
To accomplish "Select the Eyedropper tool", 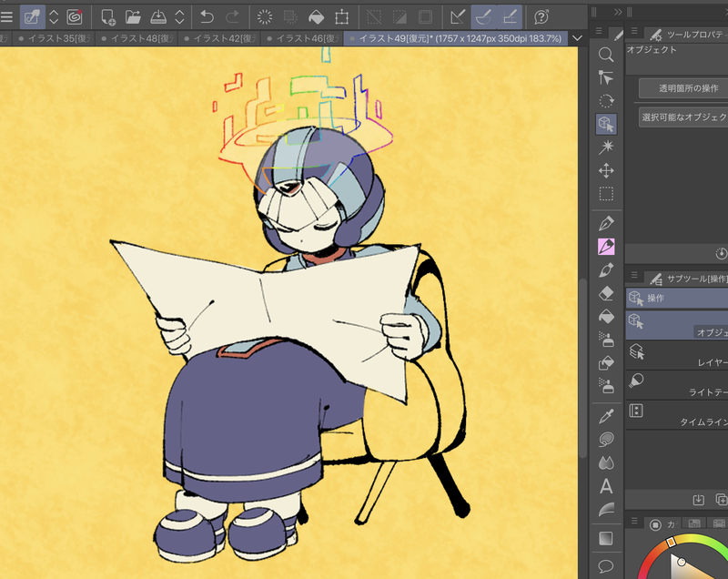I will [x=606, y=416].
